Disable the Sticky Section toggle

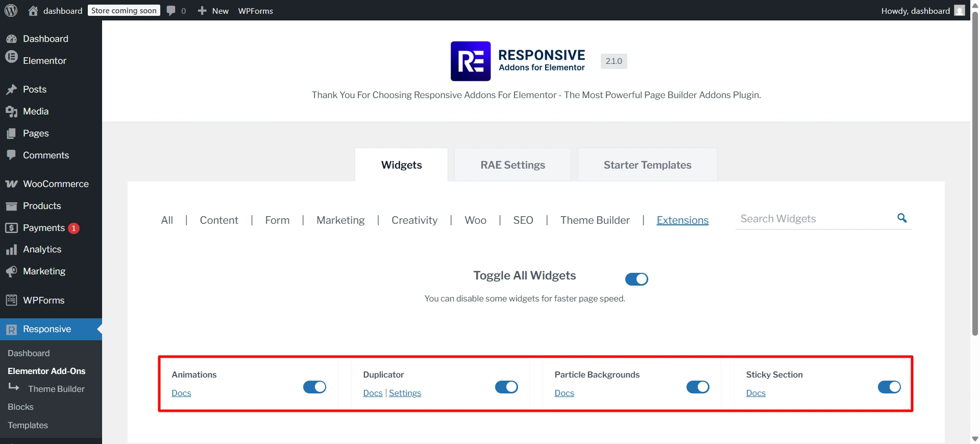[x=889, y=387]
